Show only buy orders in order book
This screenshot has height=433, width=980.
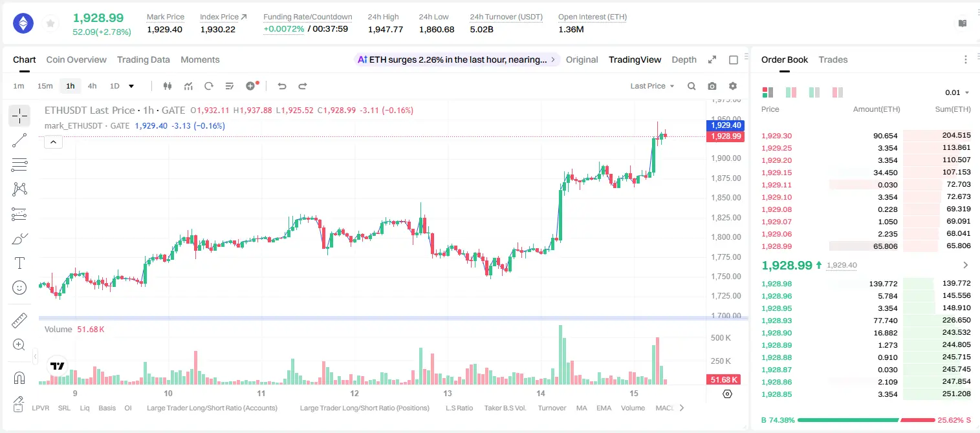tap(814, 92)
